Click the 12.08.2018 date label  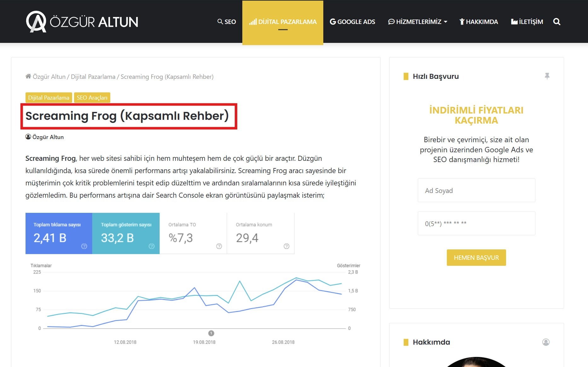[125, 342]
